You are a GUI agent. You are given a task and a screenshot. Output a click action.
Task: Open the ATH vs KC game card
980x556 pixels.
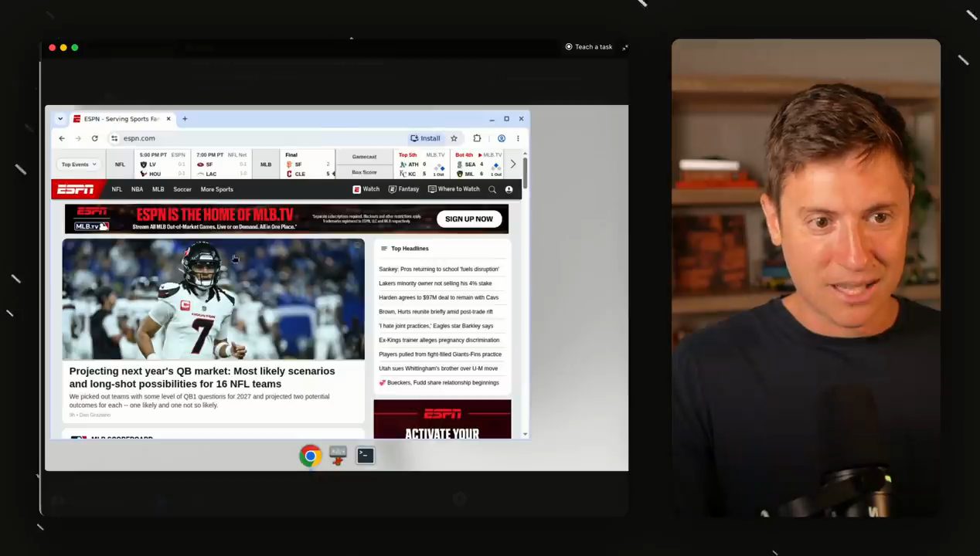tap(422, 164)
